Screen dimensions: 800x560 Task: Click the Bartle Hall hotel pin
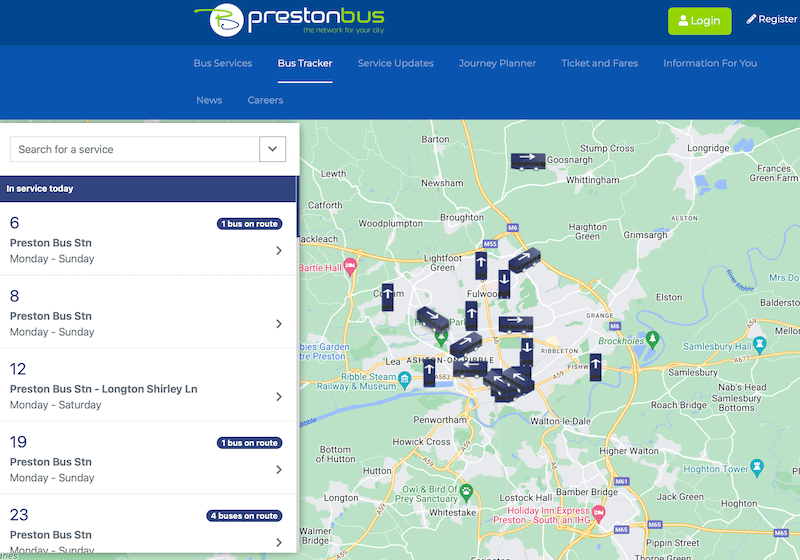point(348,268)
